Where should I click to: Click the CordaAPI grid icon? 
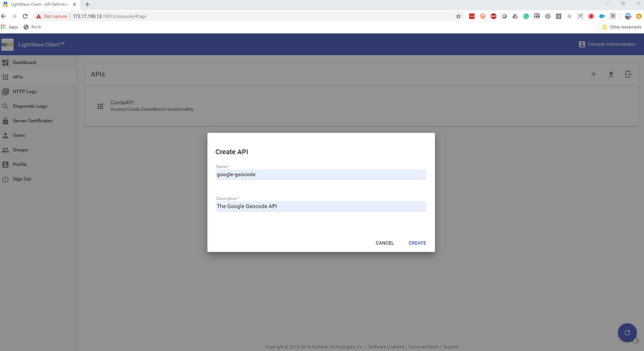(x=100, y=106)
